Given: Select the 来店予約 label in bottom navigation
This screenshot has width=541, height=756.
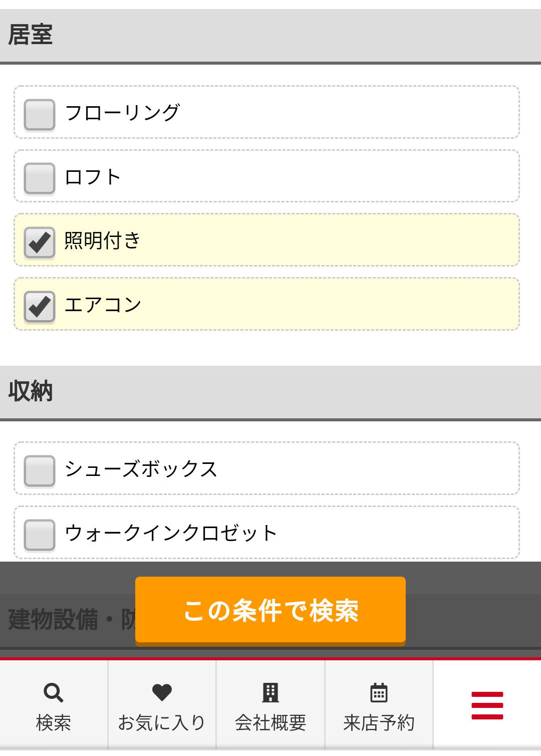Looking at the screenshot, I should pos(379,723).
